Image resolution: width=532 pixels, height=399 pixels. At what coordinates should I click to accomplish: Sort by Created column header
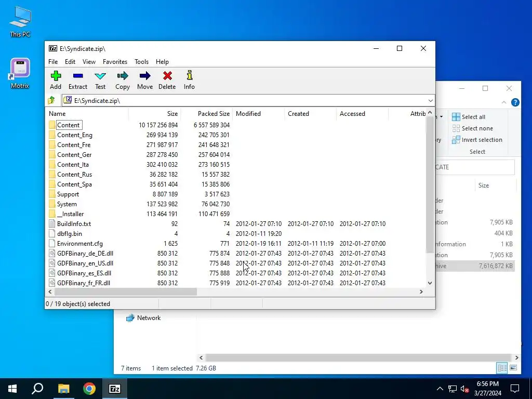click(311, 114)
